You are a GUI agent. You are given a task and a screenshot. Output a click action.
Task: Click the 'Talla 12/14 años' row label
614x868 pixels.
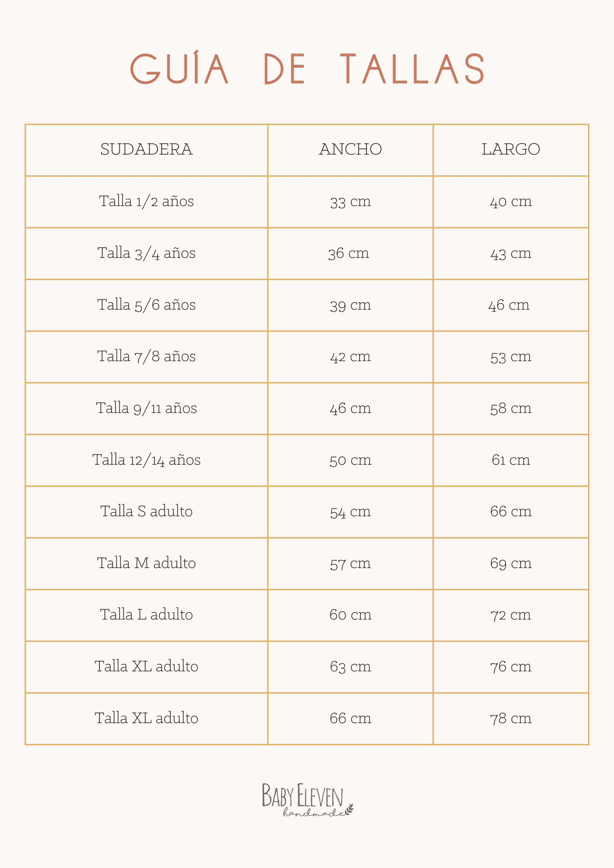(x=147, y=460)
